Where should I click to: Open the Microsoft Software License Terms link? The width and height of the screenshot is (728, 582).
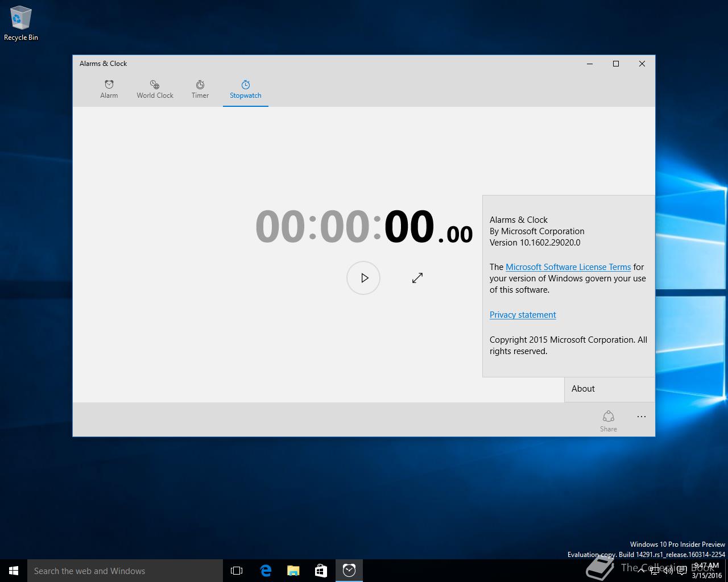pos(568,267)
